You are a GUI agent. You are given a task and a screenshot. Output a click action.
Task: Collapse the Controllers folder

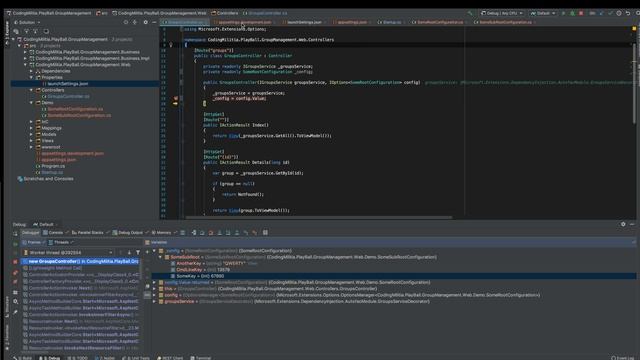(31, 90)
